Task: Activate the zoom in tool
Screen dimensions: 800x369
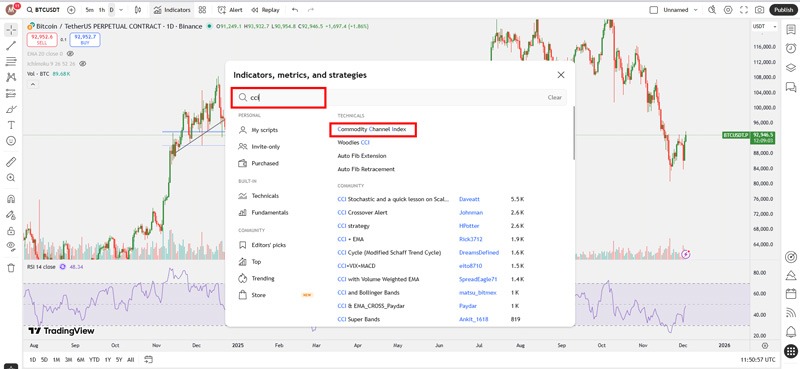Action: (11, 178)
